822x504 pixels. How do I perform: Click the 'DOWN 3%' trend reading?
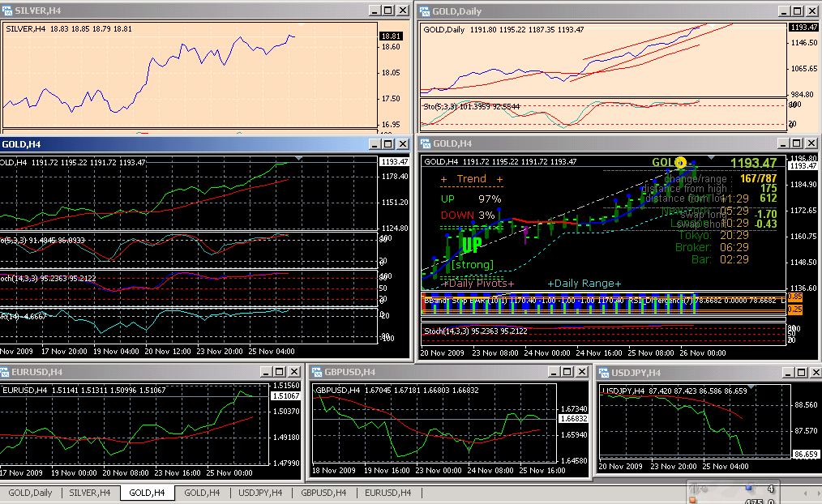tap(468, 215)
